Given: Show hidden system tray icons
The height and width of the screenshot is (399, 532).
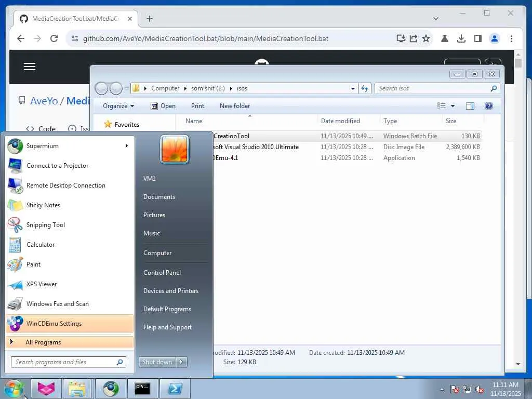Looking at the screenshot, I should click(442, 390).
